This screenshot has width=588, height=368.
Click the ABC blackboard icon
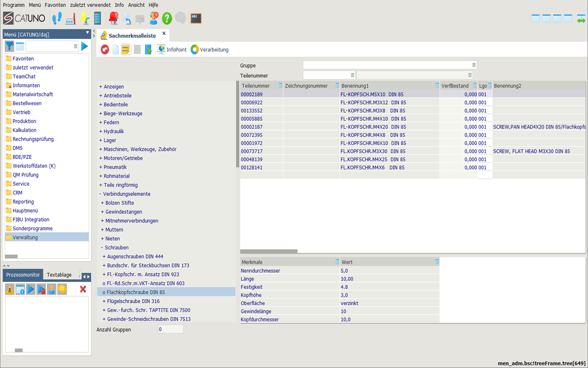point(196,18)
